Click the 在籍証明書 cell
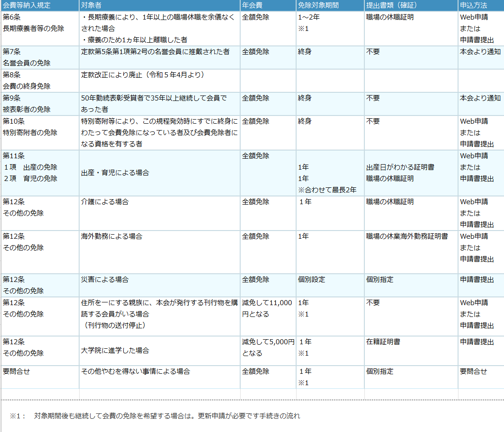This screenshot has height=432, width=504. coord(383,342)
